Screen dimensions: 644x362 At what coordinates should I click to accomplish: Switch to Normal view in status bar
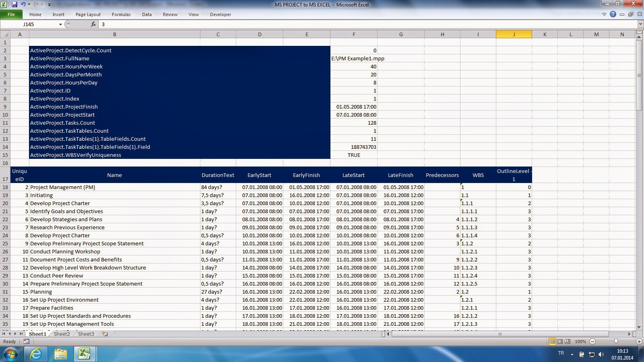(553, 341)
